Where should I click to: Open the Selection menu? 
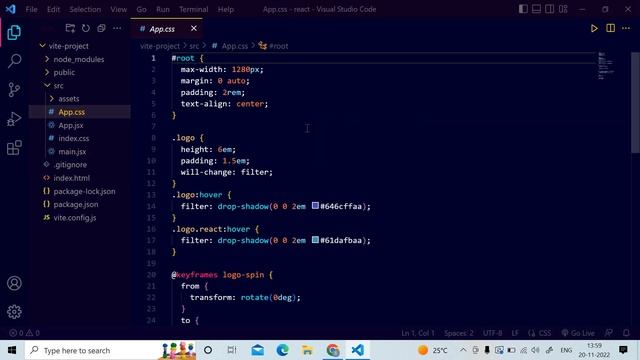click(x=85, y=9)
